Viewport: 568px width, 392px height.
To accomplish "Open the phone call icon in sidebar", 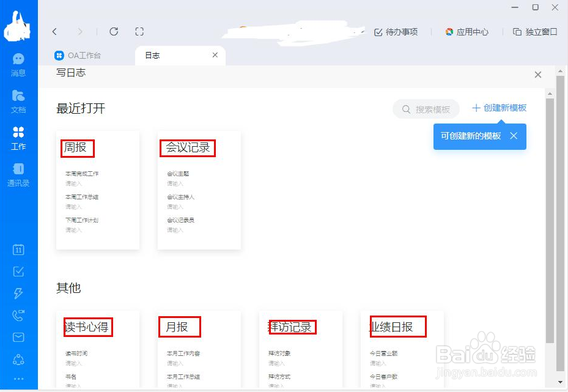I will (18, 314).
